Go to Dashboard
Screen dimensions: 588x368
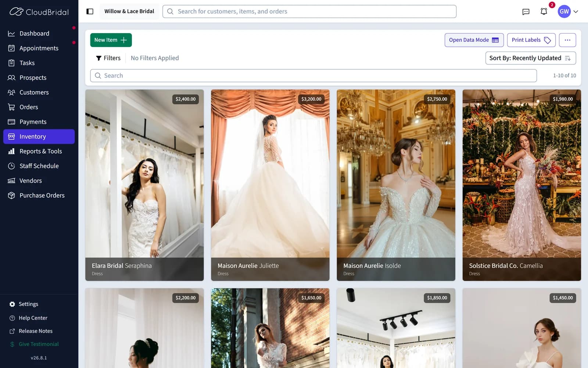coord(39,33)
